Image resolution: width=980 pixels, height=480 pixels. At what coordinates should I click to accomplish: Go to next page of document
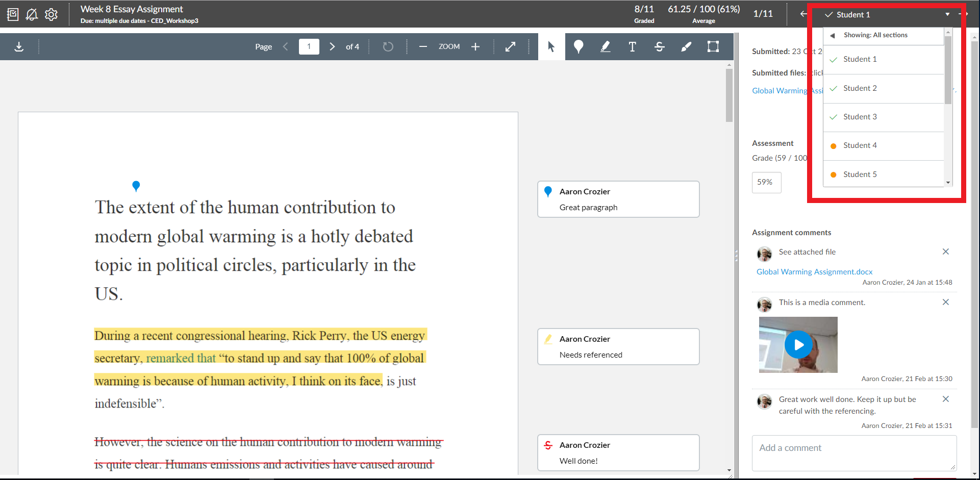click(x=332, y=47)
